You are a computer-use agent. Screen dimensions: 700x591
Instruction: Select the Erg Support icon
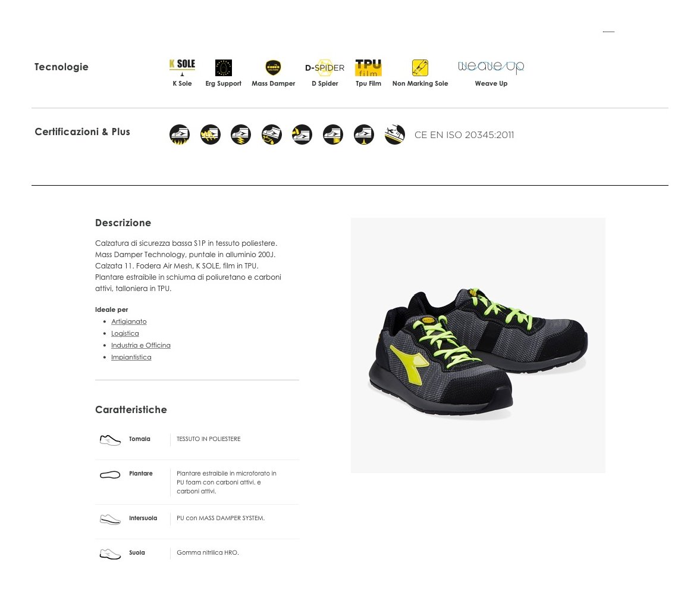click(x=224, y=68)
